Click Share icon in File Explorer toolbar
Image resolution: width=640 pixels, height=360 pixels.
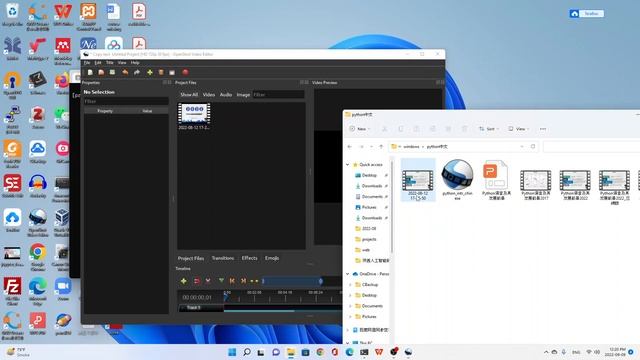point(448,129)
